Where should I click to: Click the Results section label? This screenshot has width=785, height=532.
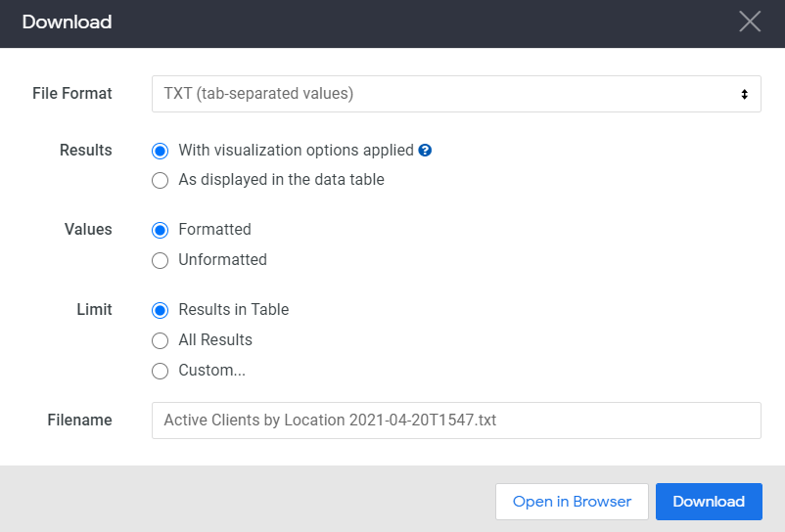coord(86,151)
